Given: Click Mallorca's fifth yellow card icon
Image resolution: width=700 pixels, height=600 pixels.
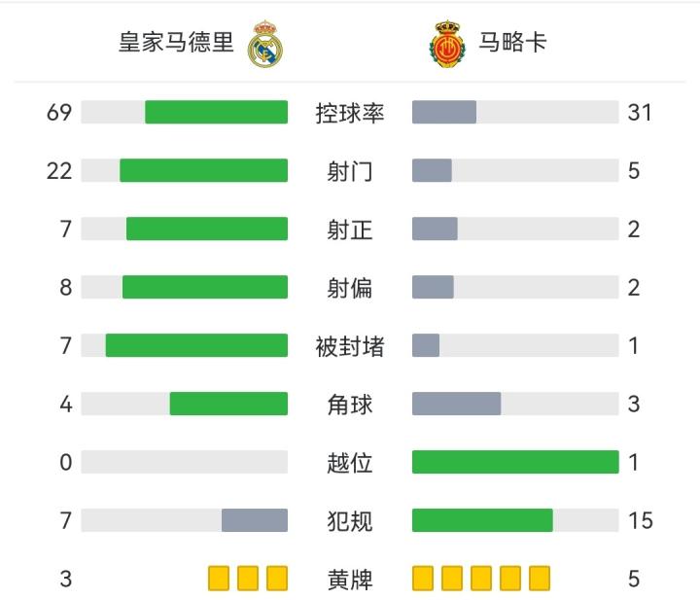Looking at the screenshot, I should point(540,579).
